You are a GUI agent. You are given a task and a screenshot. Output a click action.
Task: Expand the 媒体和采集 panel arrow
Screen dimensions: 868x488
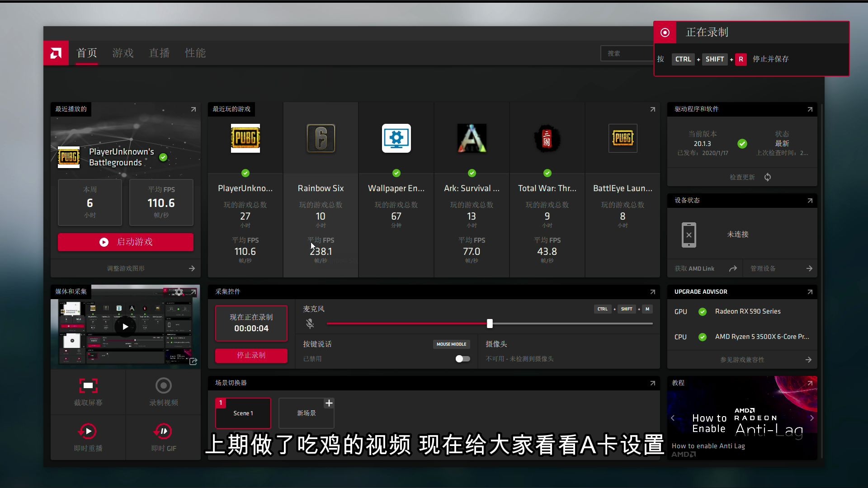(193, 292)
